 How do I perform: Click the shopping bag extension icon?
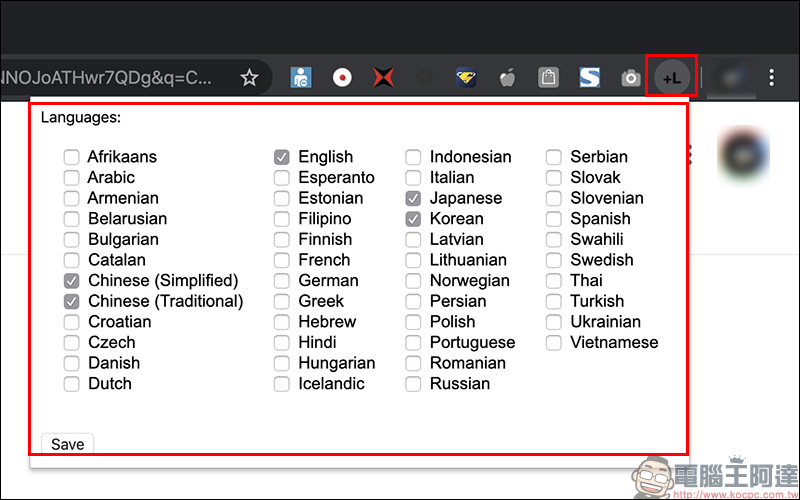pos(547,77)
